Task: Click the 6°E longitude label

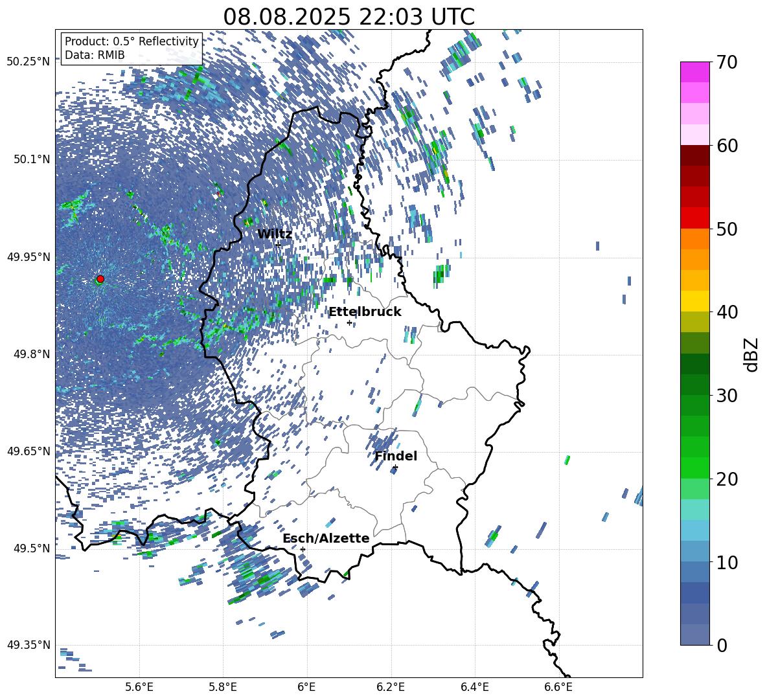Action: [x=306, y=687]
